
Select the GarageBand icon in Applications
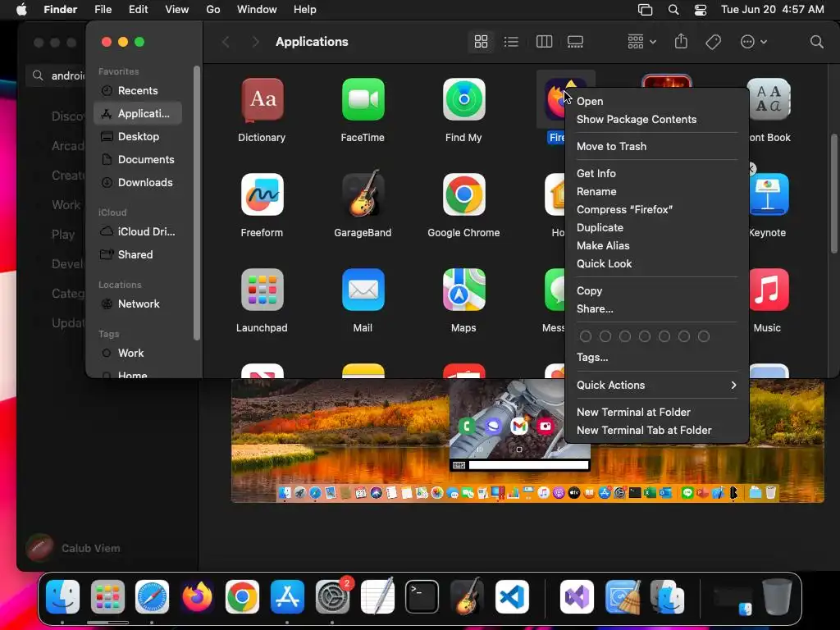click(363, 194)
